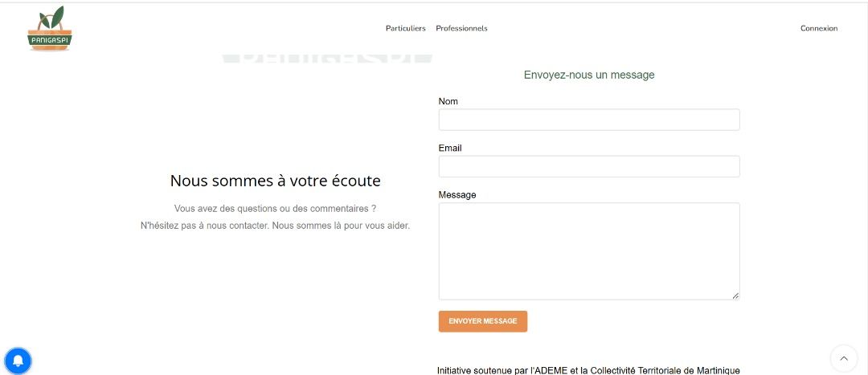Submit with the Envoyer Message button
This screenshot has width=868, height=375.
[x=483, y=321]
